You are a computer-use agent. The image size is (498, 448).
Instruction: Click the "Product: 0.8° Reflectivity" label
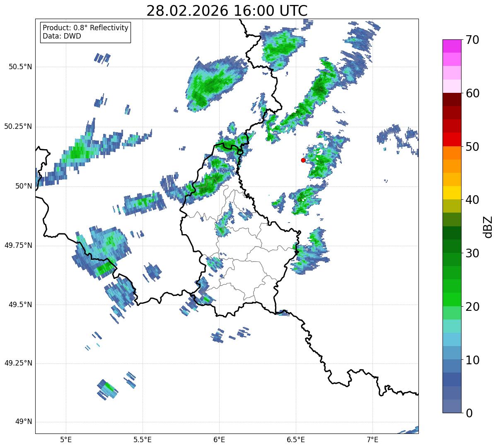(86, 28)
